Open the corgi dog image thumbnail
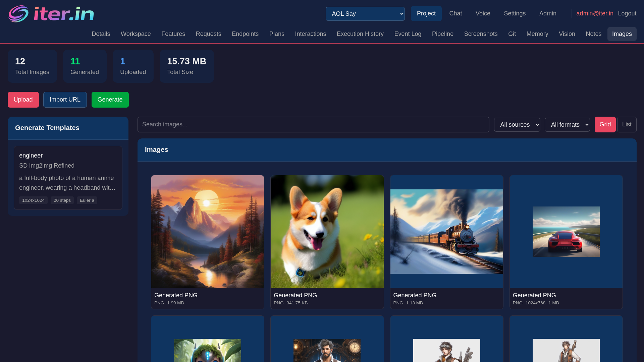The image size is (644, 362). pos(327,231)
